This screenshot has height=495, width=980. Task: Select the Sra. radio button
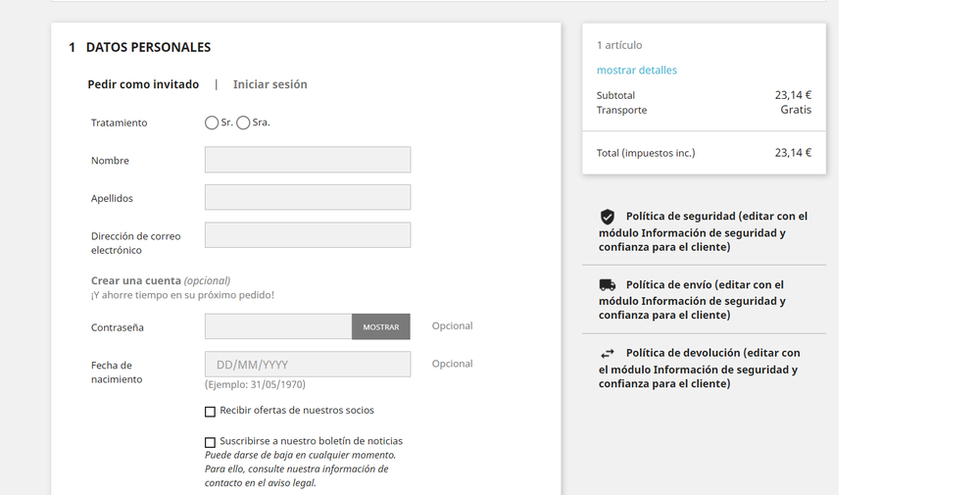[x=243, y=124]
